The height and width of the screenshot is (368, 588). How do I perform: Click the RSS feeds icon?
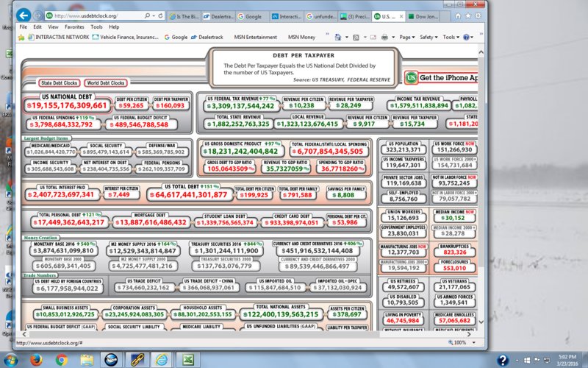coord(356,38)
